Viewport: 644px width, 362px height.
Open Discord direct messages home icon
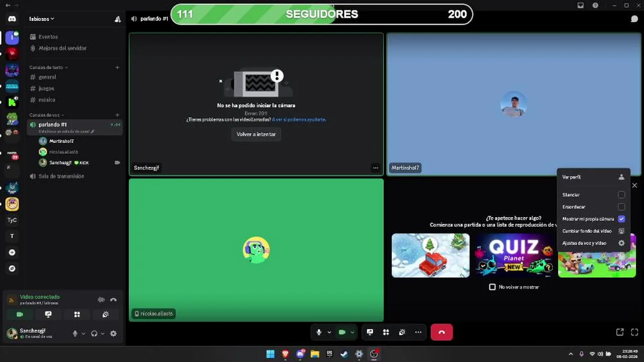pos(12,19)
